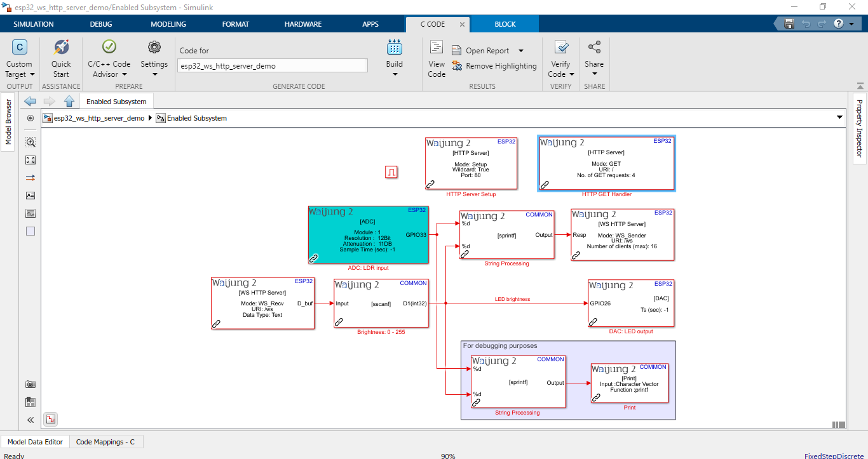Screen dimensions: 868x459
Task: Click the redo arrow in quick access toolbar
Action: (x=822, y=23)
